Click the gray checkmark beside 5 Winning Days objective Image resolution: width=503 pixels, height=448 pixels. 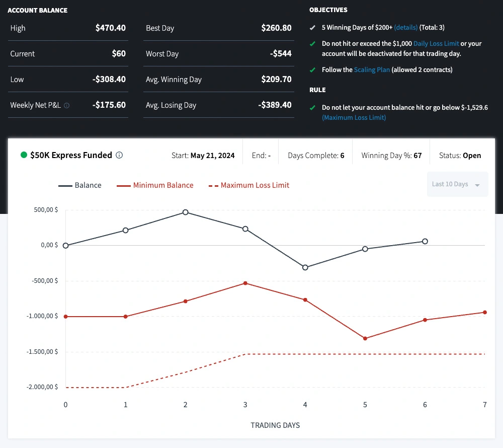pos(312,28)
